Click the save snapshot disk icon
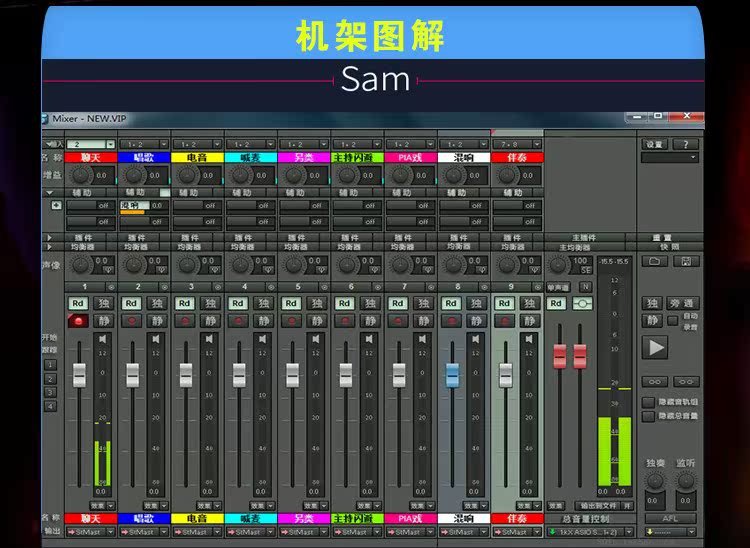The width and height of the screenshot is (750, 548). [686, 261]
